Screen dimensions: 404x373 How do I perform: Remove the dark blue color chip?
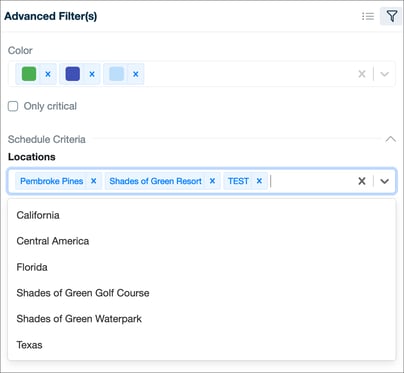click(x=92, y=74)
